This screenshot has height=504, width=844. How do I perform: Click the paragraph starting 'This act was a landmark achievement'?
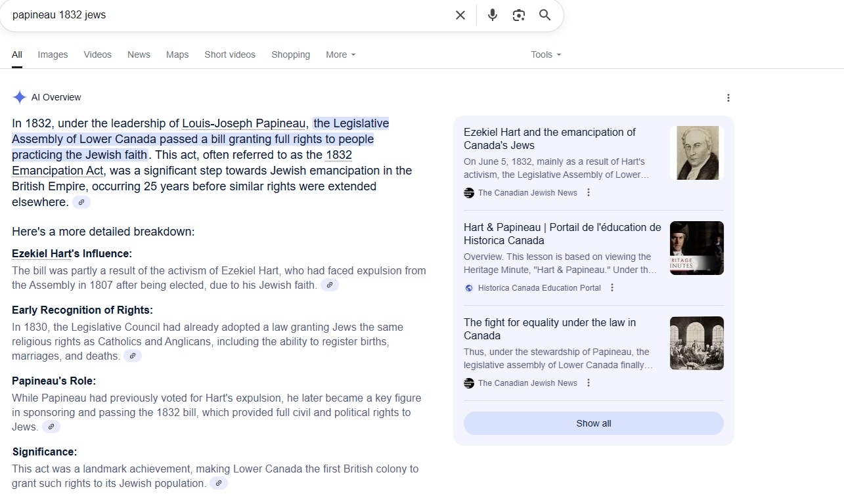[x=215, y=476]
